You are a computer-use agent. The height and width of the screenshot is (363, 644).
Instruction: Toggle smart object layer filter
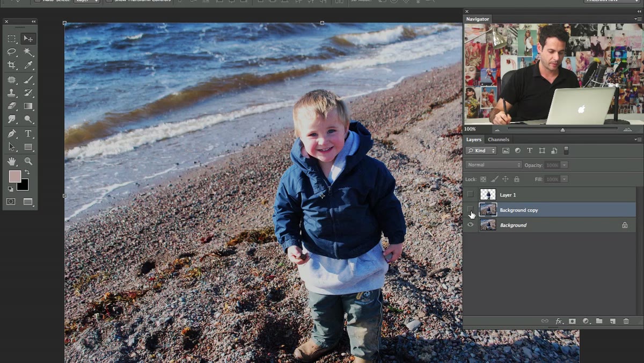click(554, 151)
